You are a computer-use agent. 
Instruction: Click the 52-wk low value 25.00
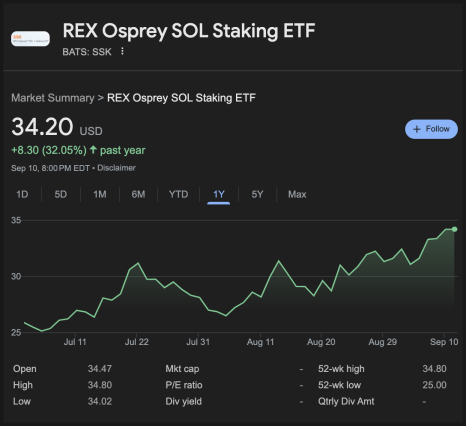tap(434, 385)
